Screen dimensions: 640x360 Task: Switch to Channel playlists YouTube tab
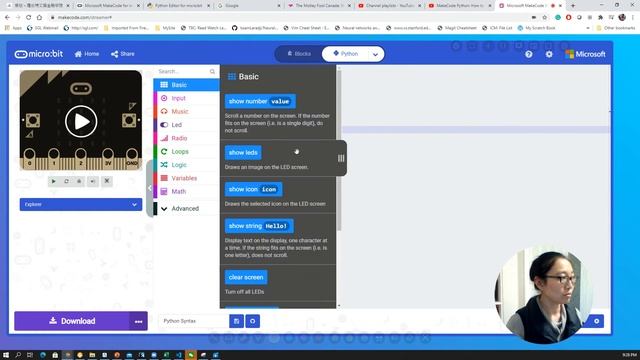pos(390,6)
